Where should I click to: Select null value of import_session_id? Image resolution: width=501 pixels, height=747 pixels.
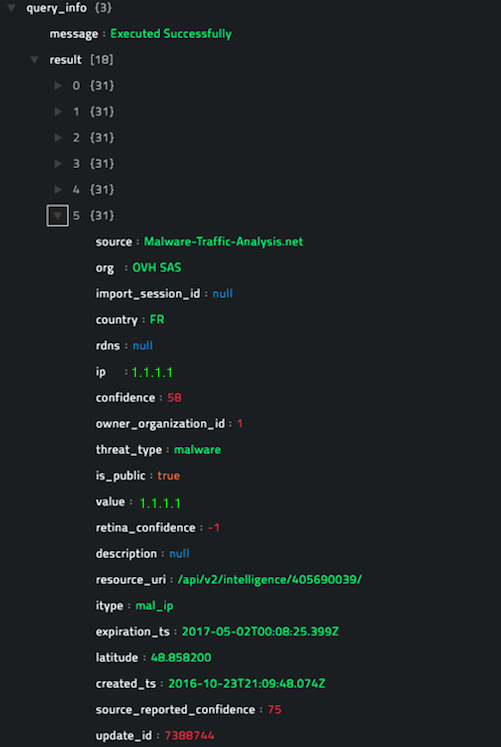222,293
